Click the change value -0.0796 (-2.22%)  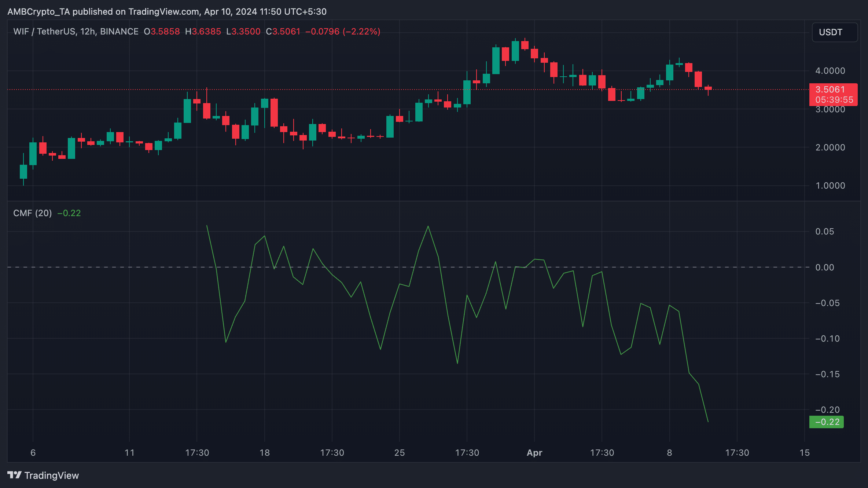click(x=343, y=32)
